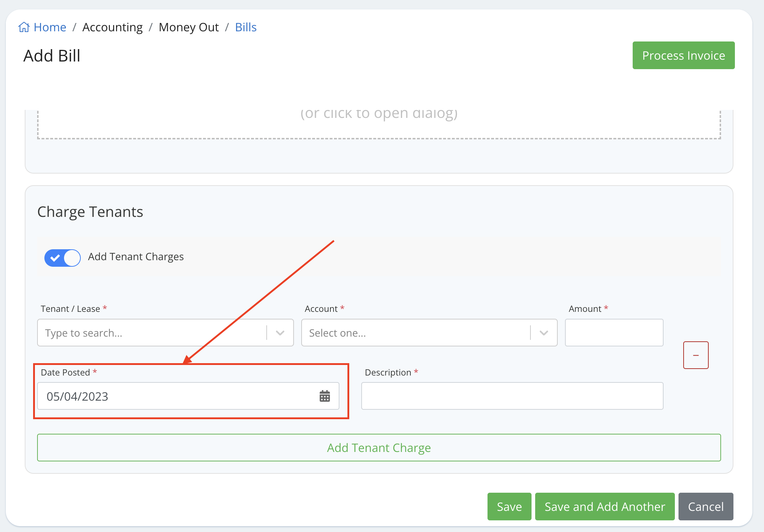Select Money Out in the breadcrumb
764x532 pixels.
coord(189,27)
